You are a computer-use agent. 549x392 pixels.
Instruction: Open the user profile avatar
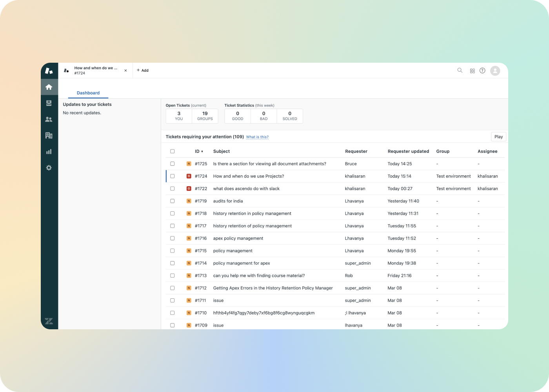click(495, 71)
